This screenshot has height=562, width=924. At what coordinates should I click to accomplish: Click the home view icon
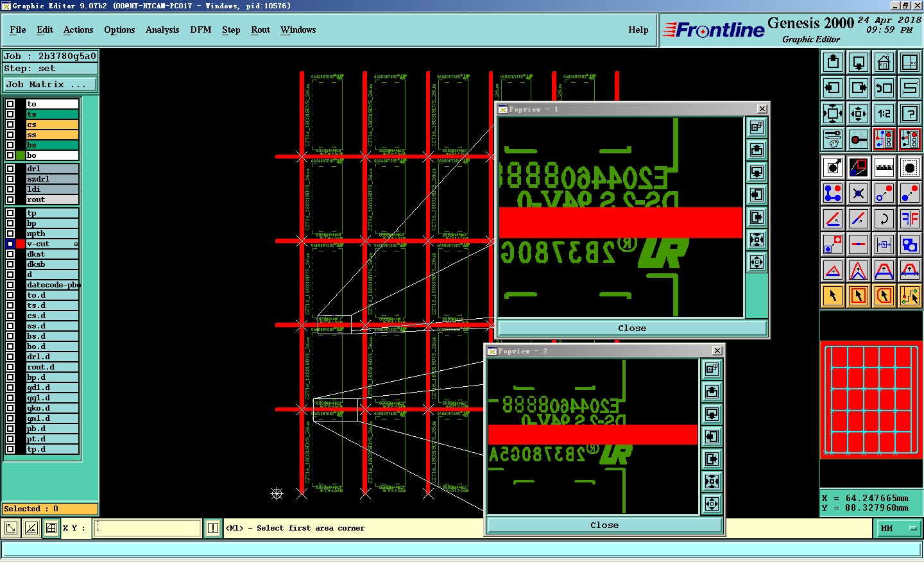point(884,62)
